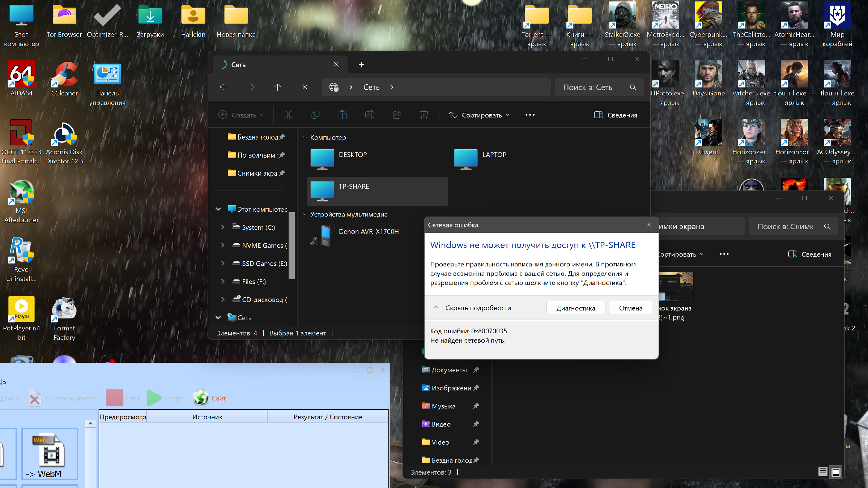The image size is (868, 488).
Task: Click the screenshot thumbnail in Снимки экрана
Action: pos(676,287)
